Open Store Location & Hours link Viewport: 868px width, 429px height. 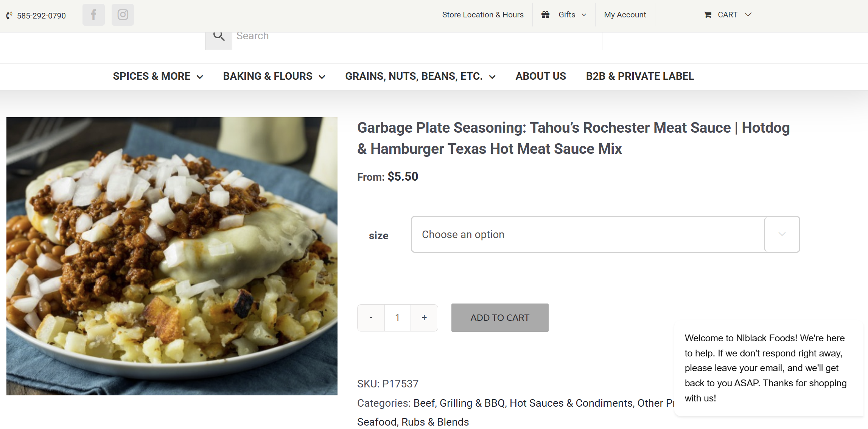[x=483, y=15]
